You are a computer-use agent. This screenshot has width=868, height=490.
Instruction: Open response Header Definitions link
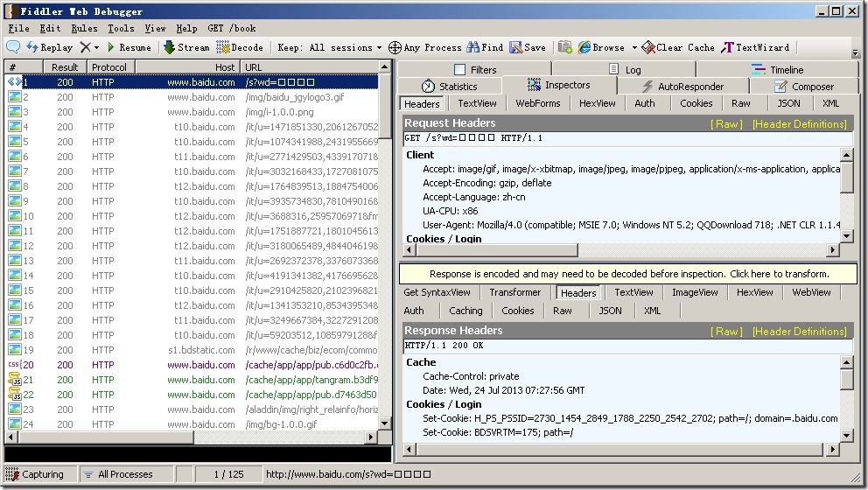tap(800, 332)
